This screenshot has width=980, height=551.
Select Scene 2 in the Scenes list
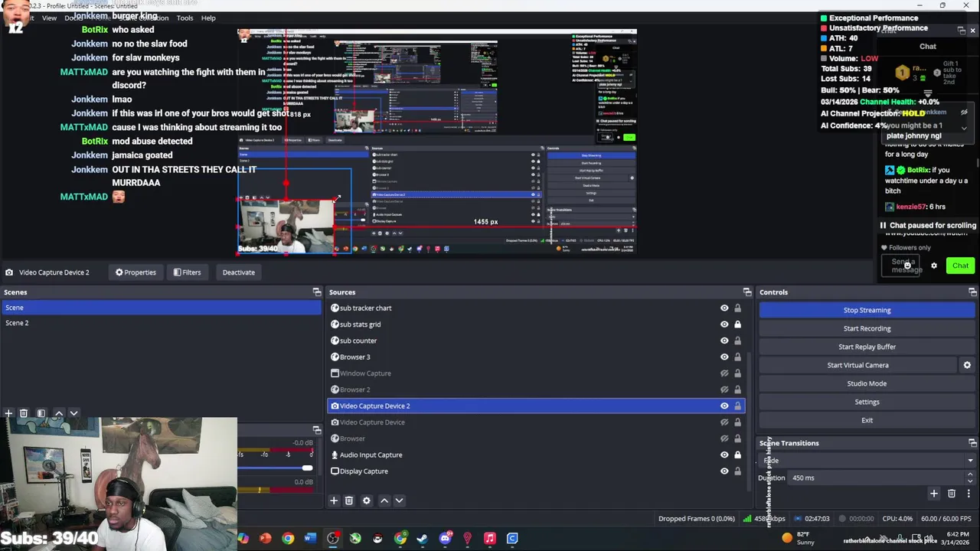pyautogui.click(x=161, y=323)
